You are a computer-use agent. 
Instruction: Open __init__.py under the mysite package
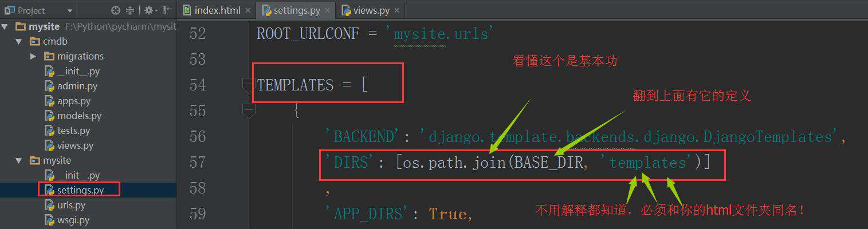point(78,175)
